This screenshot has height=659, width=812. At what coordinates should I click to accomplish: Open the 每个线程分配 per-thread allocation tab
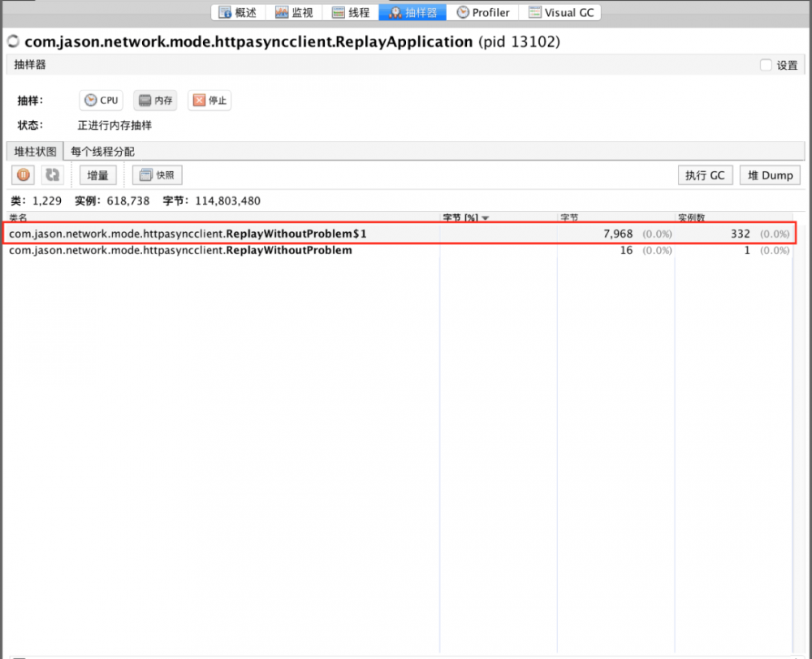point(102,152)
